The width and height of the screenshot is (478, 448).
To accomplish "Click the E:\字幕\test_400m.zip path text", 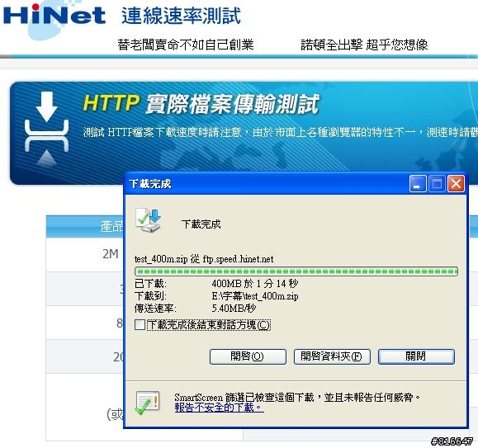I will point(255,295).
